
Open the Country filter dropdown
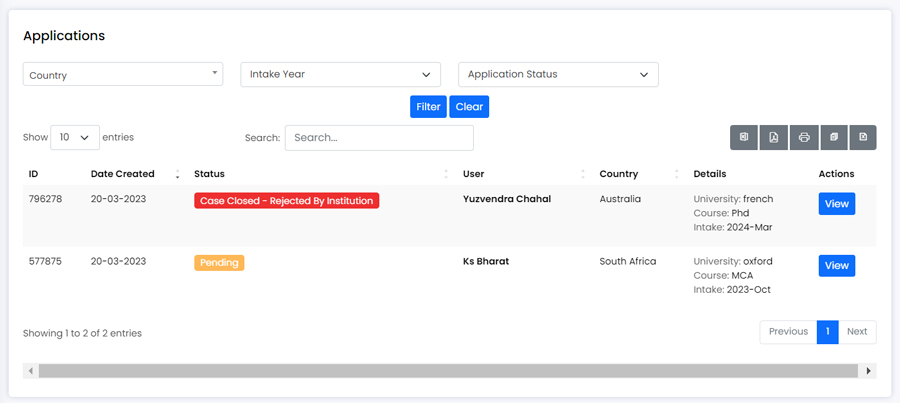tap(123, 75)
